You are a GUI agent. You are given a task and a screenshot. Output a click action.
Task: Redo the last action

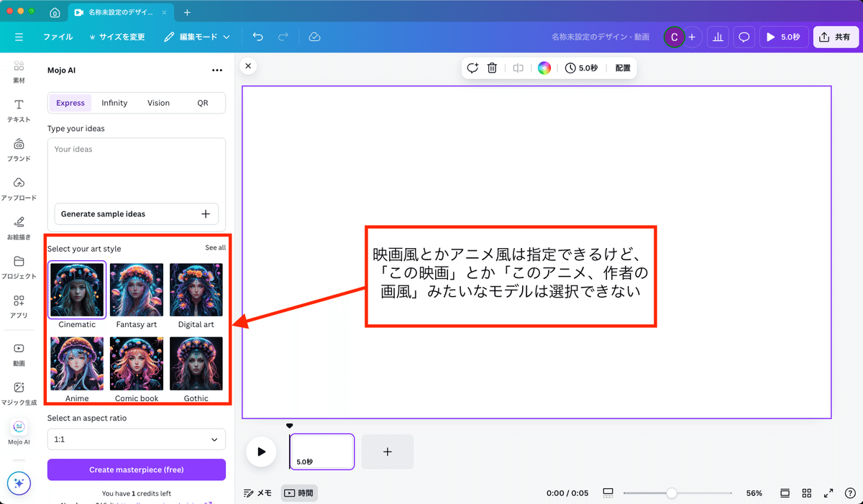[x=283, y=37]
